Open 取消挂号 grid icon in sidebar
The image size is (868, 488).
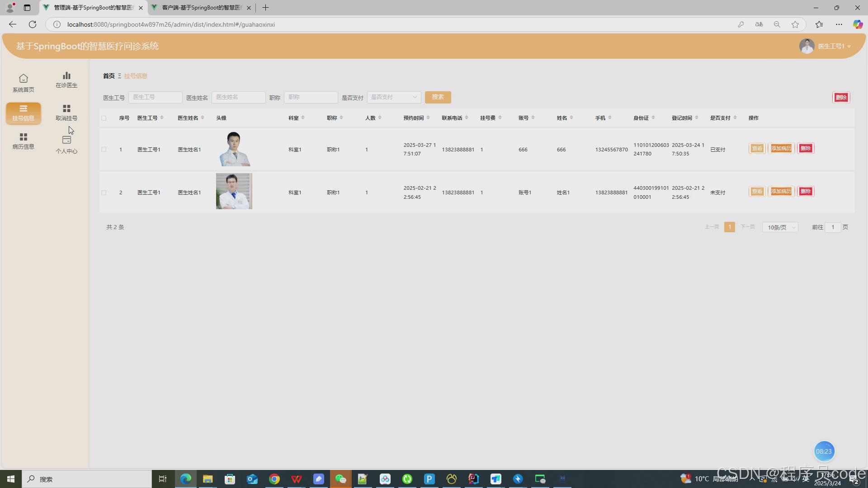[66, 108]
